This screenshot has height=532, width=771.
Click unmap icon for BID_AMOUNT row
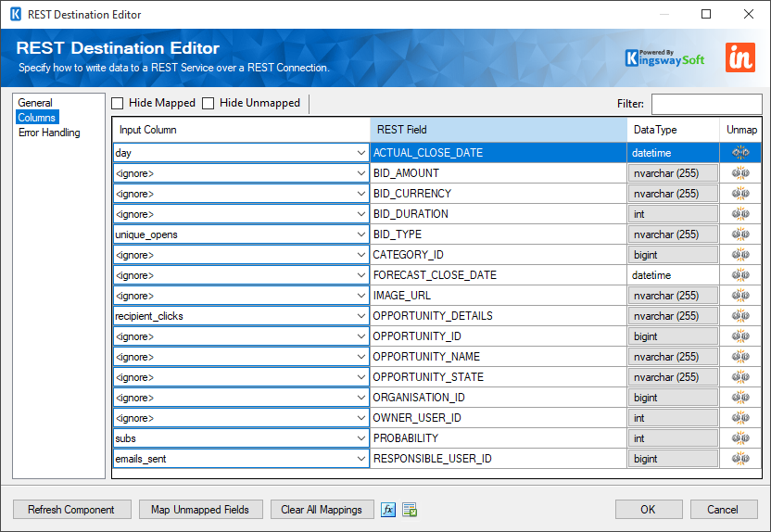tap(740, 173)
